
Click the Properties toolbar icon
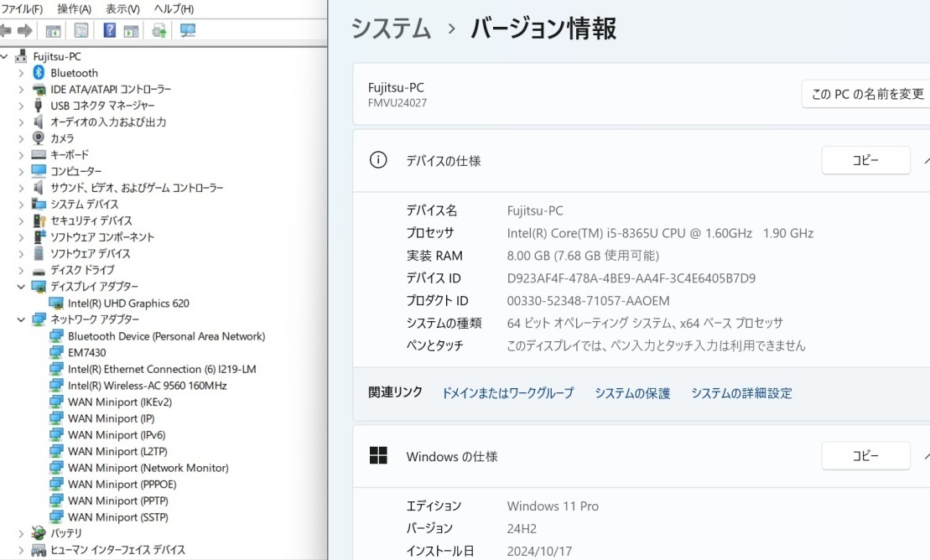pyautogui.click(x=81, y=31)
